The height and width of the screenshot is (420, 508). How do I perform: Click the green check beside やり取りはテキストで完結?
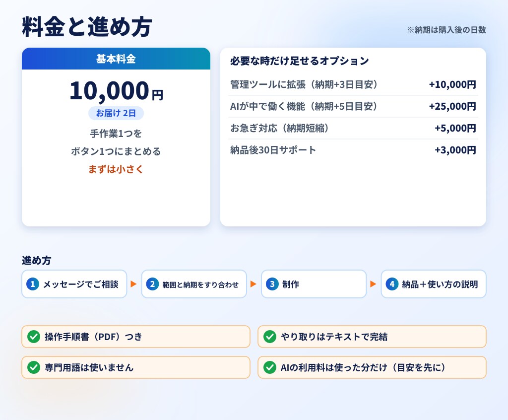(270, 337)
